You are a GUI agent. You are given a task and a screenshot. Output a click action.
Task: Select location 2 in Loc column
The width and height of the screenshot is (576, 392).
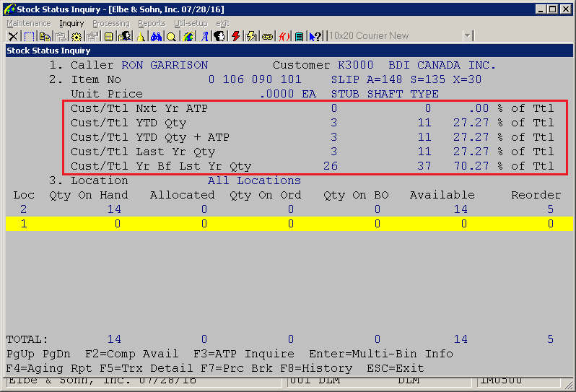(24, 209)
